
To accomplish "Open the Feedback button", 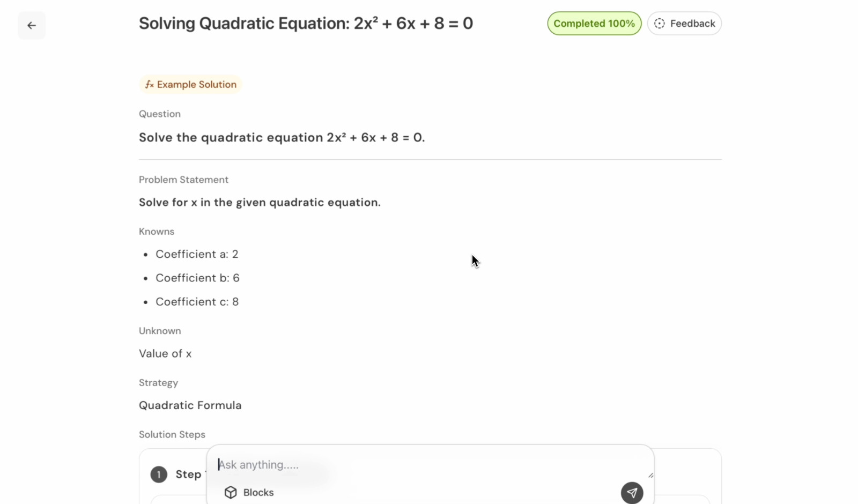I will point(684,24).
